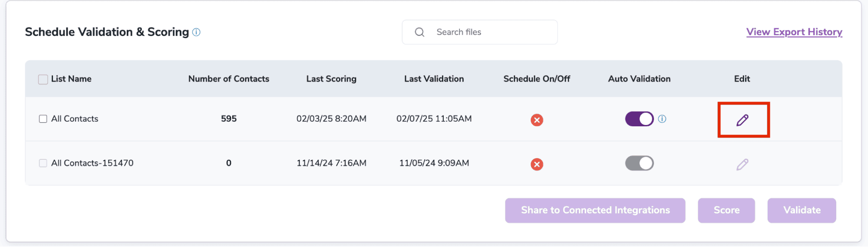Click the red X schedule icon for All Contacts-151470
The image size is (868, 247).
[537, 164]
